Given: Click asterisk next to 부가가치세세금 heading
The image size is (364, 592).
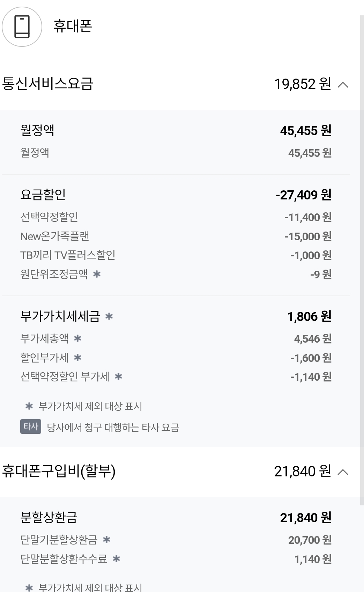Looking at the screenshot, I should [109, 316].
